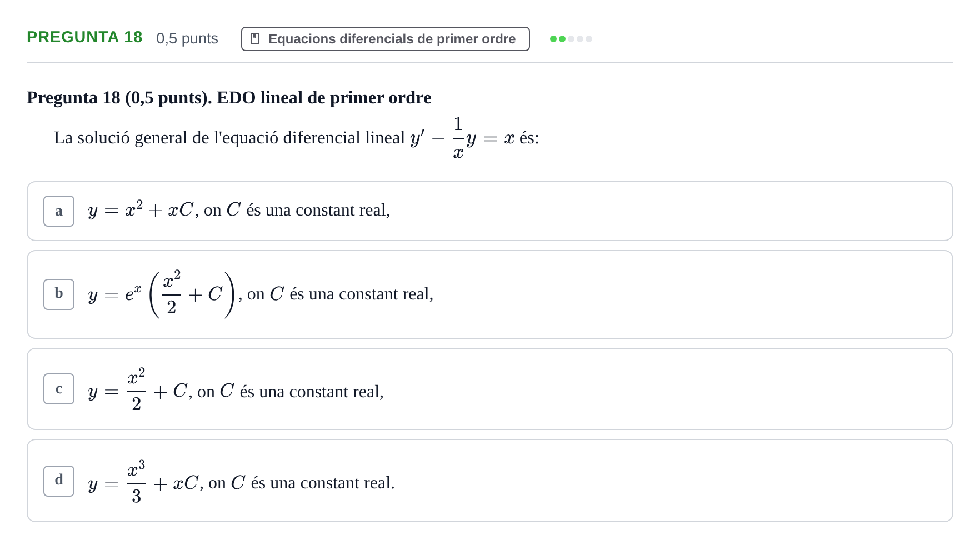Select answer letter box a

coord(59,211)
